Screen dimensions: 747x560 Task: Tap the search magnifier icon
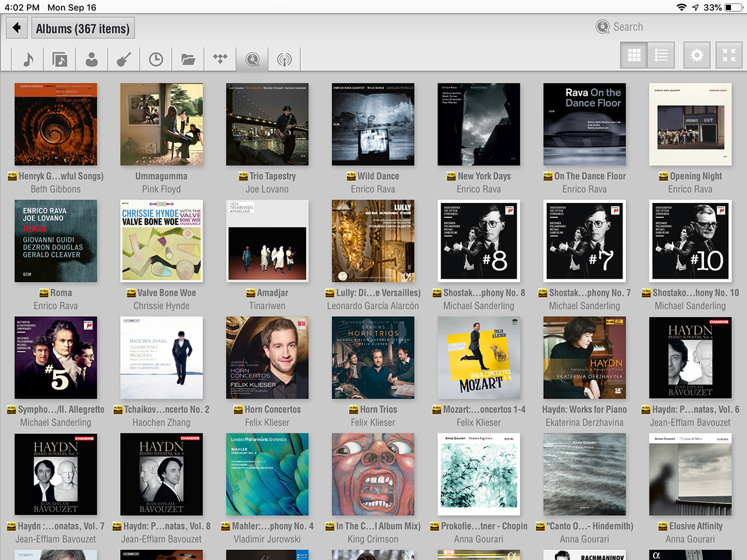[602, 27]
